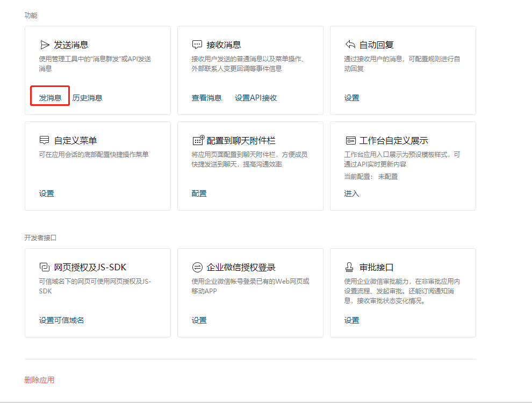Click the 网页授权及JS-SDK card title
Screen dimensions: 532x403
[90, 267]
